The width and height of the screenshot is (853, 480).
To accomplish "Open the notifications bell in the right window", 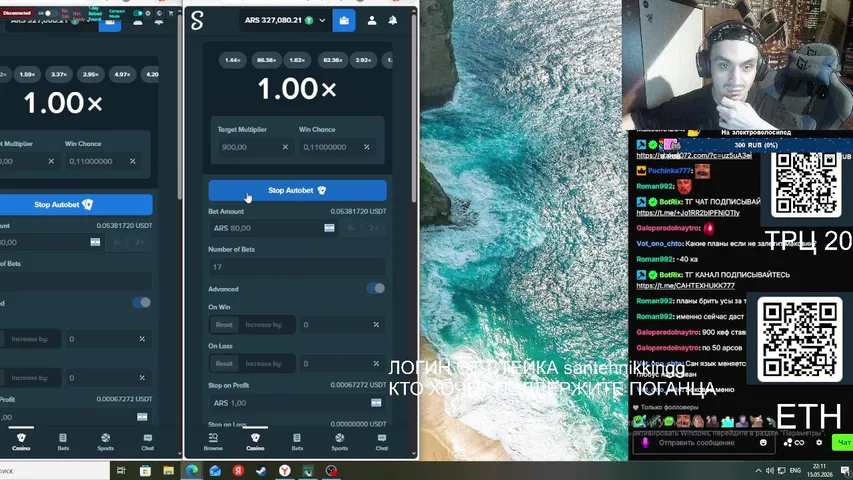I will pyautogui.click(x=392, y=20).
